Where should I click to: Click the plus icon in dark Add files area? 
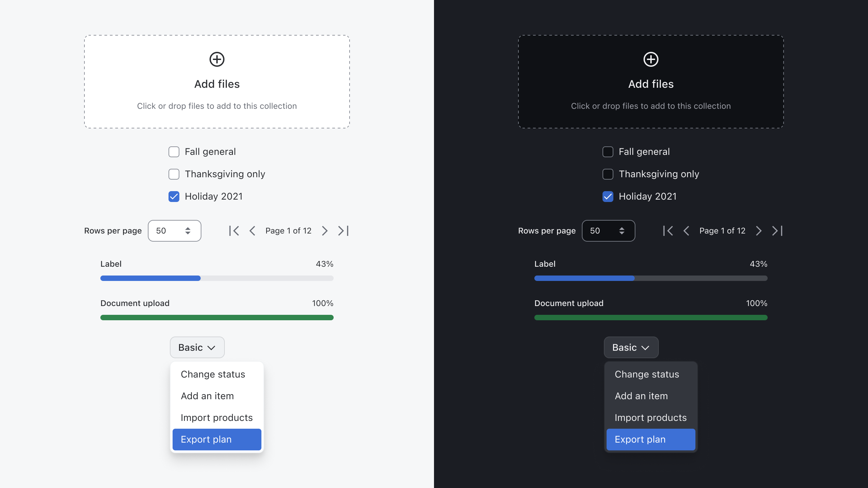coord(651,59)
